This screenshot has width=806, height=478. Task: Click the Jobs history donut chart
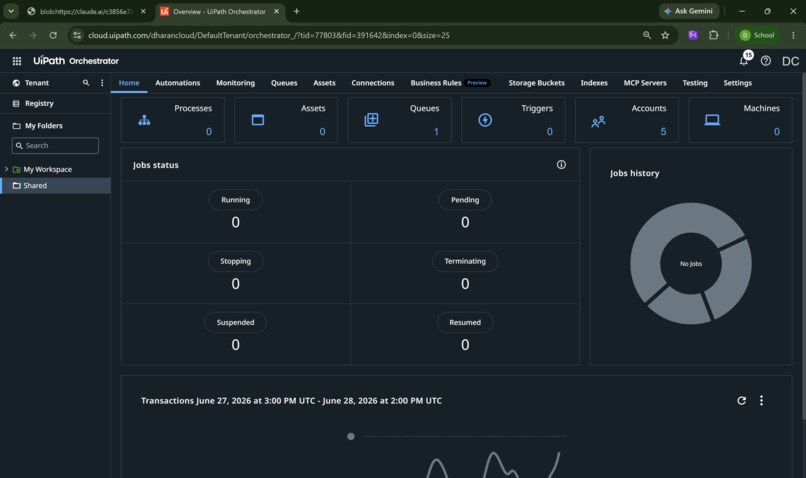[691, 263]
